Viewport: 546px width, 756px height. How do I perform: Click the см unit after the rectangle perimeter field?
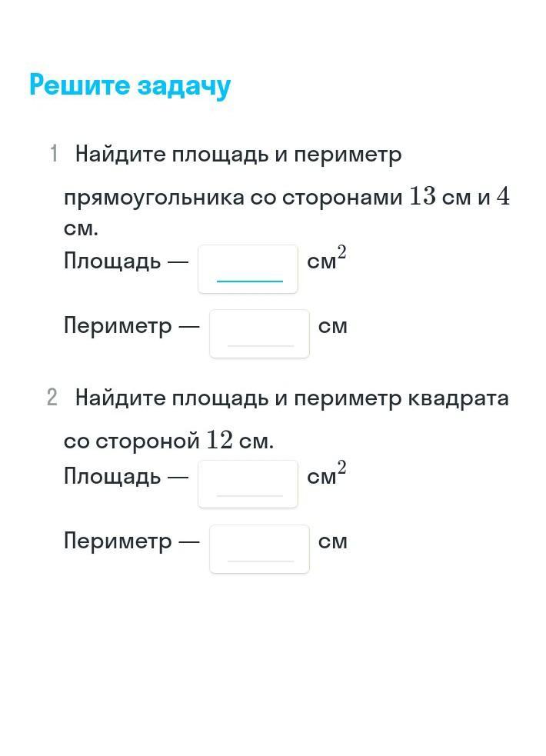tap(333, 326)
